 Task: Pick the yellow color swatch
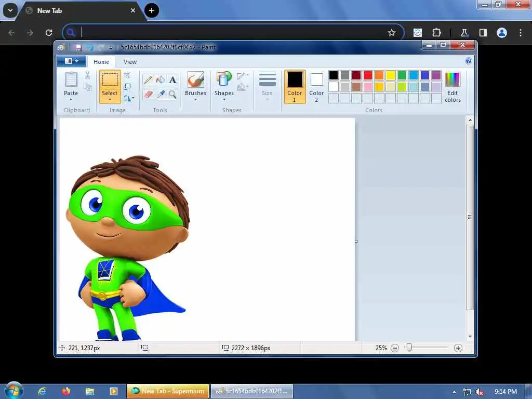[x=391, y=75]
